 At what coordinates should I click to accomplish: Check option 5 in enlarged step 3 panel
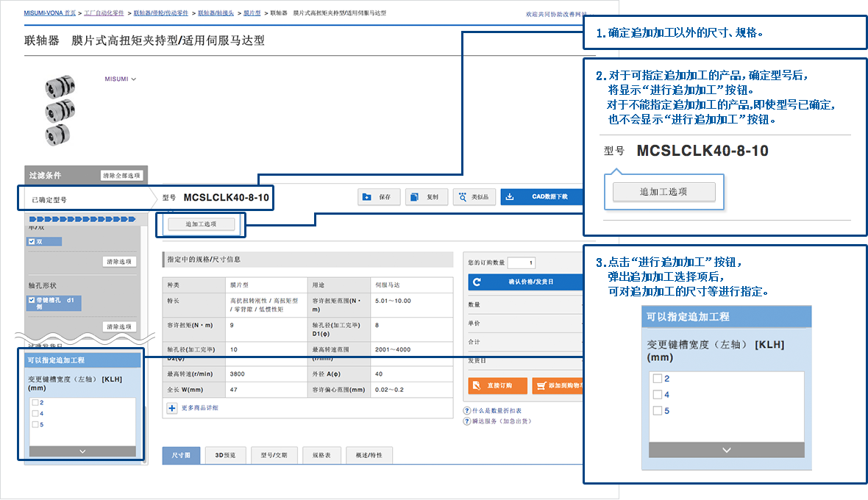(658, 411)
